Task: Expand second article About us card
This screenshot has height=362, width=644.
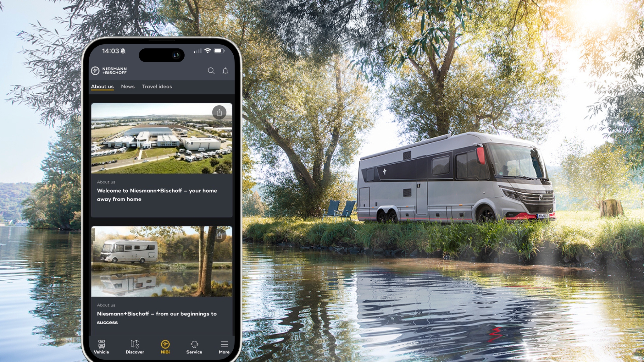Action: pyautogui.click(x=161, y=279)
